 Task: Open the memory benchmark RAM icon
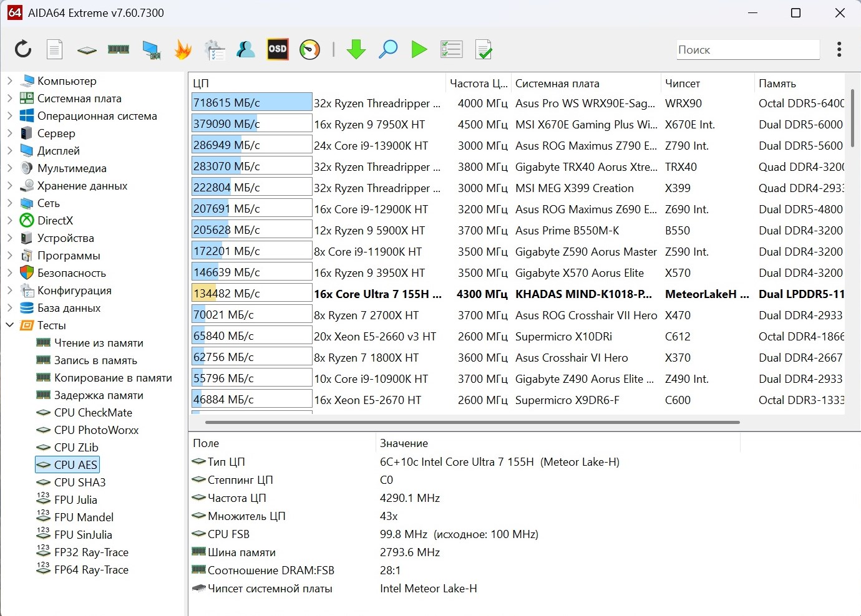(x=119, y=49)
